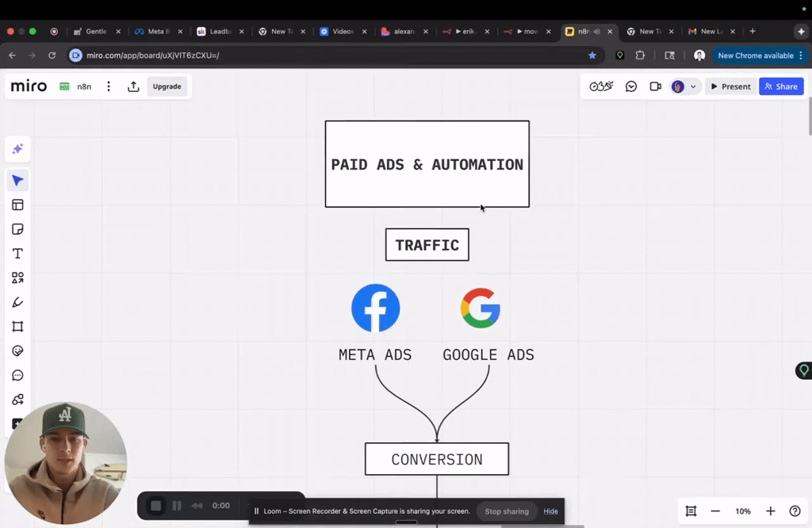Zoom in with the plus button

coord(771,511)
